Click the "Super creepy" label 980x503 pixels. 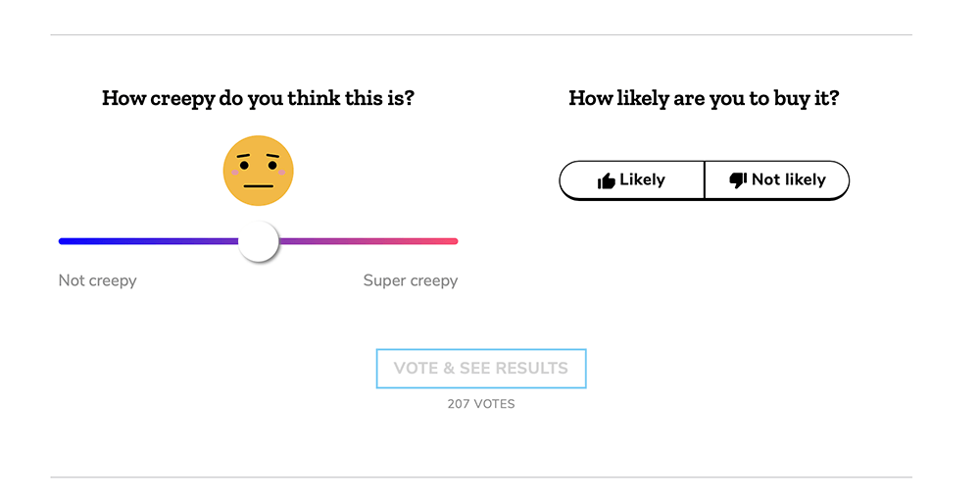411,280
